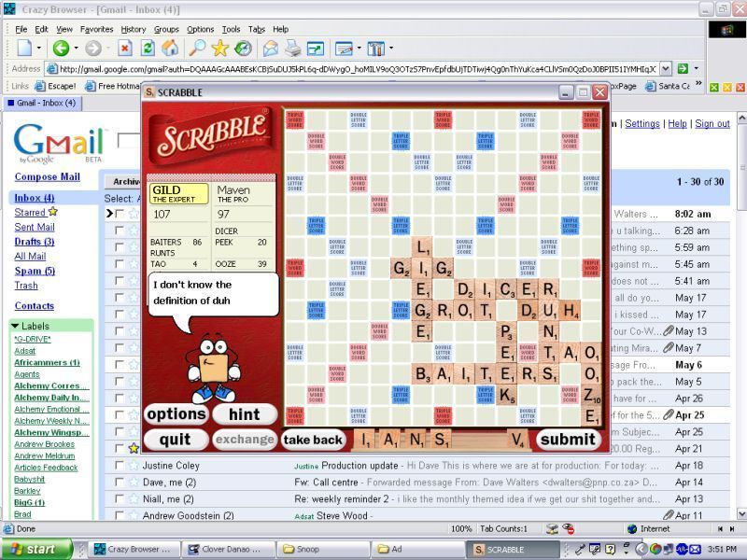This screenshot has height=560, width=747.
Task: Click the tools icon at toolbar end
Action: [376, 49]
